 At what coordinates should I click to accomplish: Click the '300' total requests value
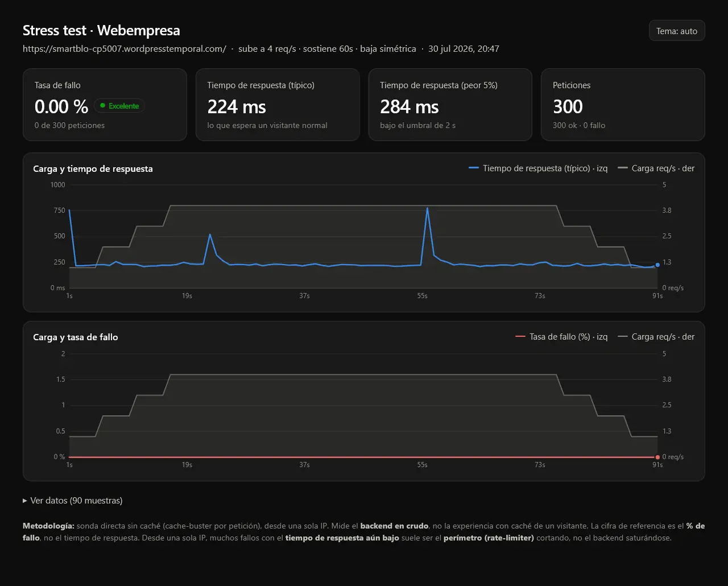(x=568, y=106)
